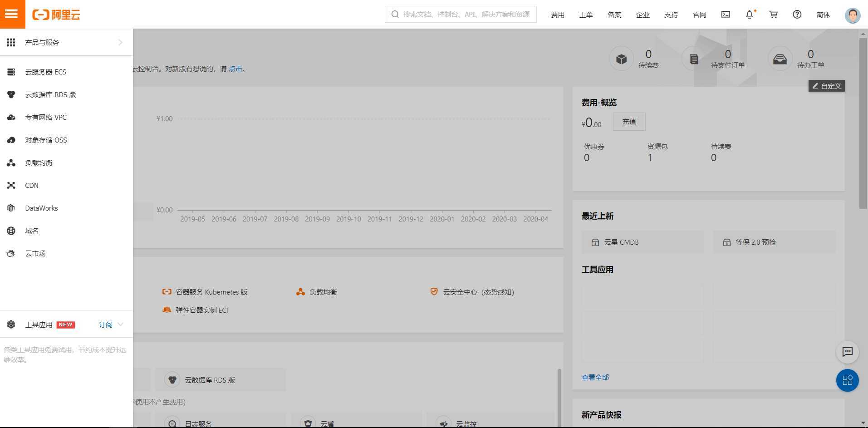Screen dimensions: 868x428
Task: Click the 对象存储 OSS icon
Action: tap(11, 140)
